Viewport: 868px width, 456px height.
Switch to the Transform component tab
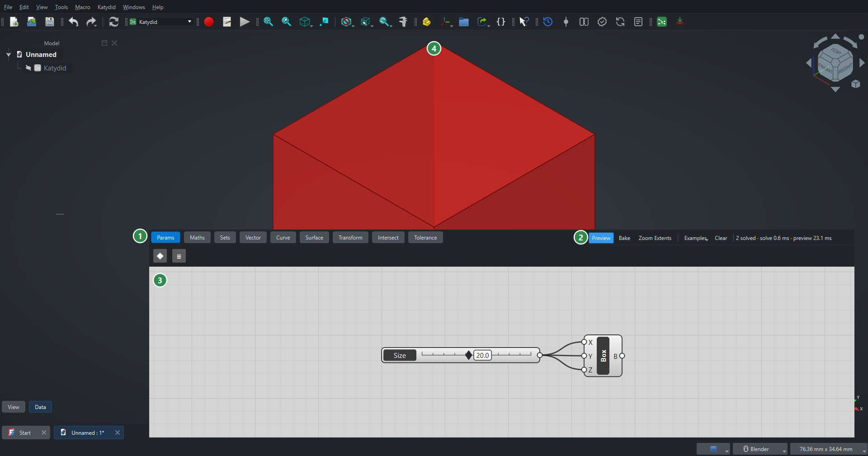[350, 238]
